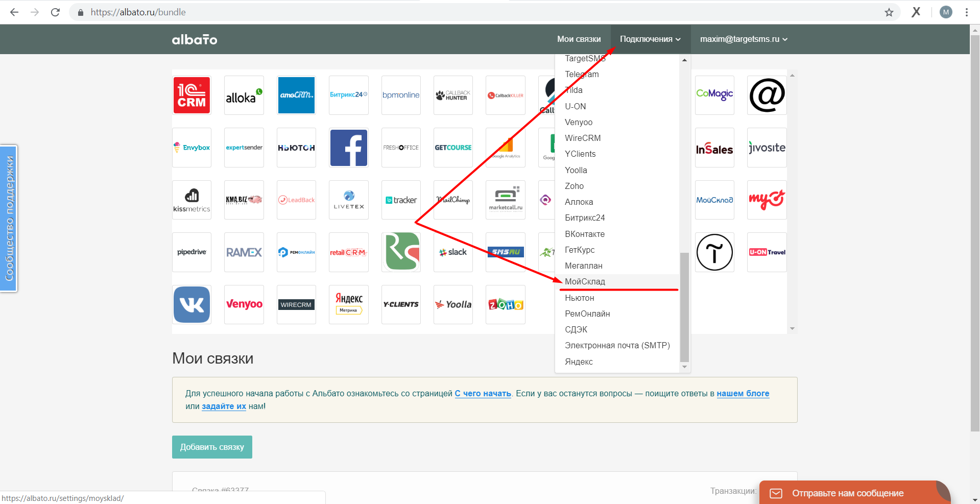
Task: Choose the Envybox service tile
Action: (192, 148)
